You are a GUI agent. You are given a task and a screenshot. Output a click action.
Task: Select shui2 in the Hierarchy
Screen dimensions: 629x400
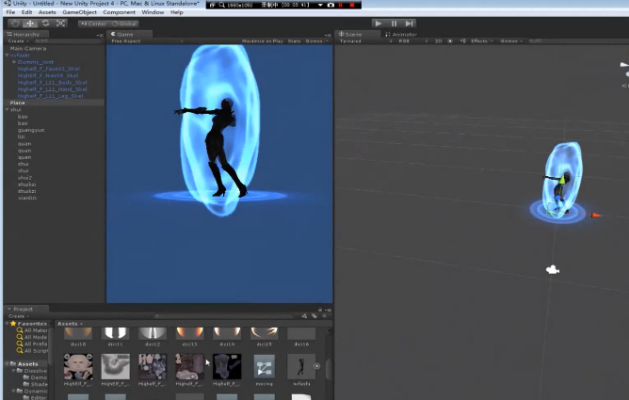25,177
